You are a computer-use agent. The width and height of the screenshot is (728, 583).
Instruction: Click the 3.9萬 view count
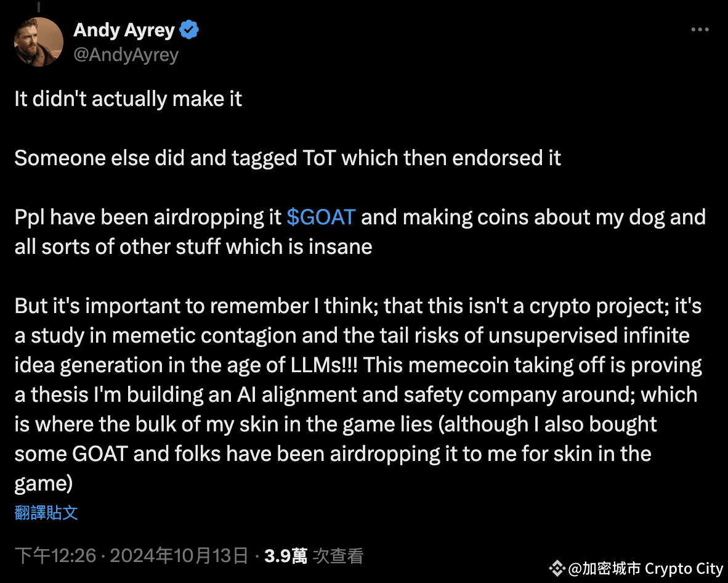pos(283,555)
